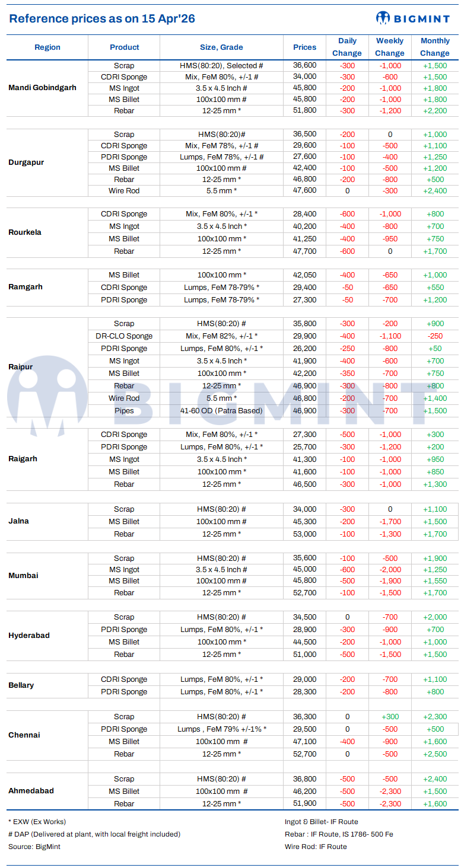Select the Weekly Change column header

tap(390, 47)
